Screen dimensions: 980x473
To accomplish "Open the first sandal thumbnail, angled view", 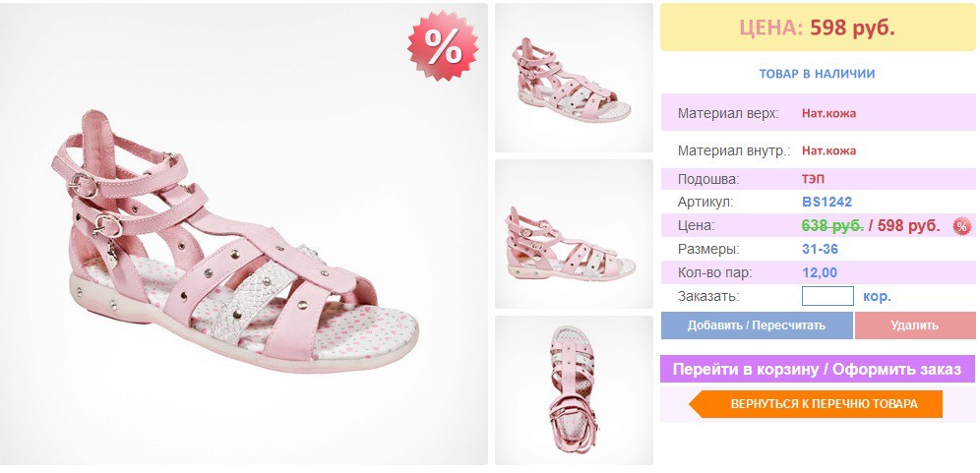I will point(574,78).
